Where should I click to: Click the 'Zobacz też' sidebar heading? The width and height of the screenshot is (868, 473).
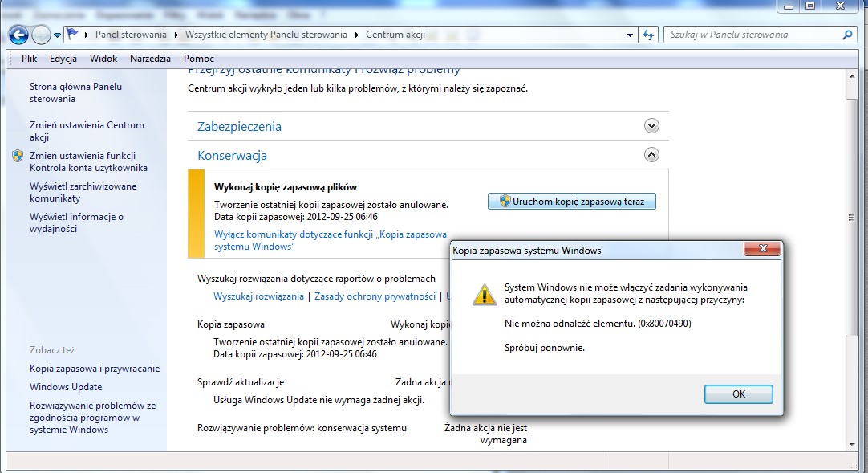pyautogui.click(x=52, y=350)
